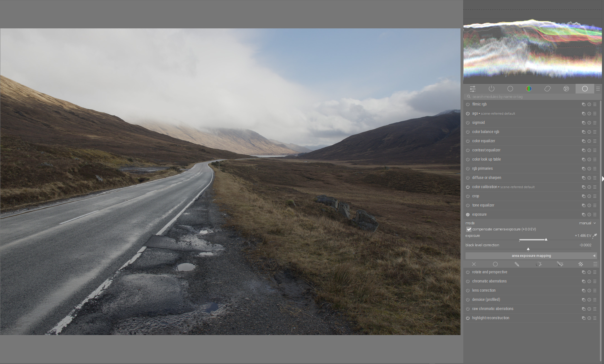
Task: Disable the exposure module power switch
Action: pos(468,215)
